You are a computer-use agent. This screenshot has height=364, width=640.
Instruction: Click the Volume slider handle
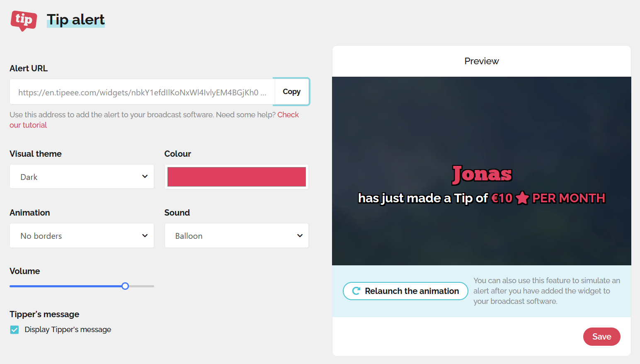(125, 286)
